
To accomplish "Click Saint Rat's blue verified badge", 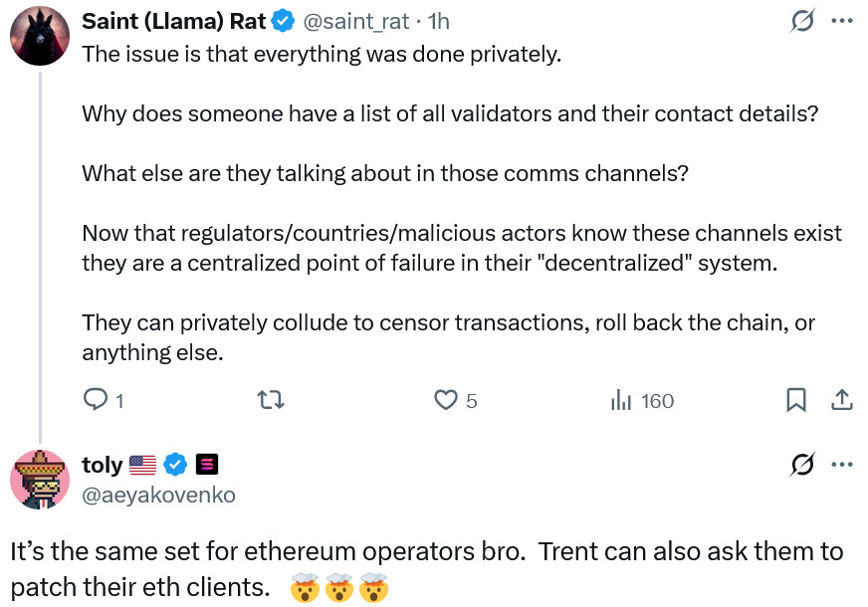I will click(284, 22).
